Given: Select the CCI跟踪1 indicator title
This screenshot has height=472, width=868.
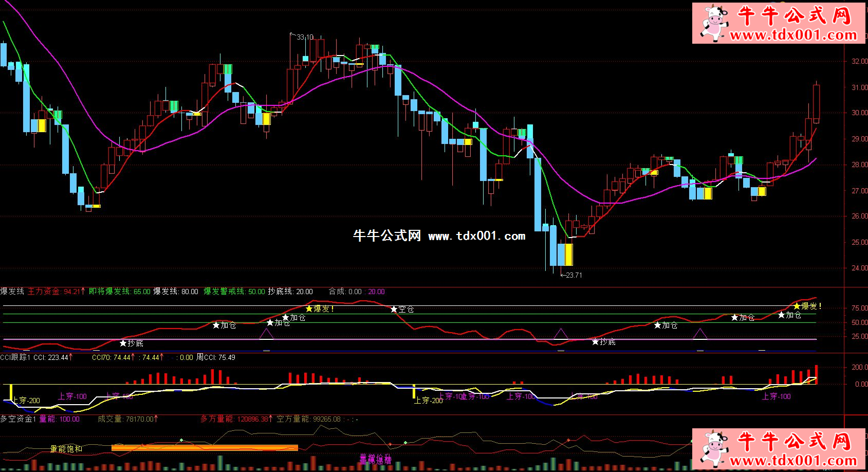Looking at the screenshot, I should click(x=15, y=357).
